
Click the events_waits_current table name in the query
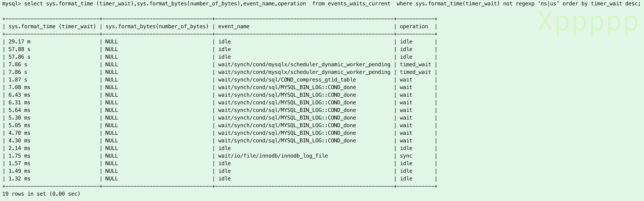pyautogui.click(x=359, y=4)
